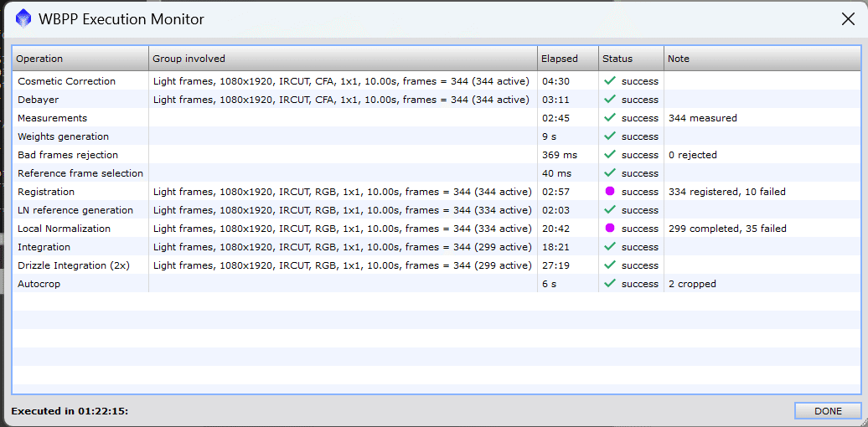Click the Registration group involved cell
This screenshot has height=427, width=868.
click(343, 192)
